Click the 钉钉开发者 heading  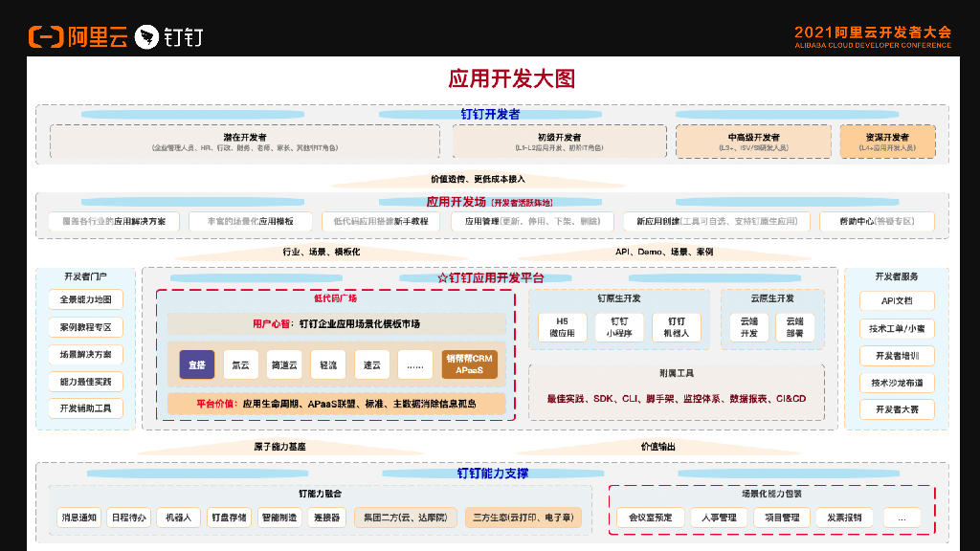click(490, 115)
